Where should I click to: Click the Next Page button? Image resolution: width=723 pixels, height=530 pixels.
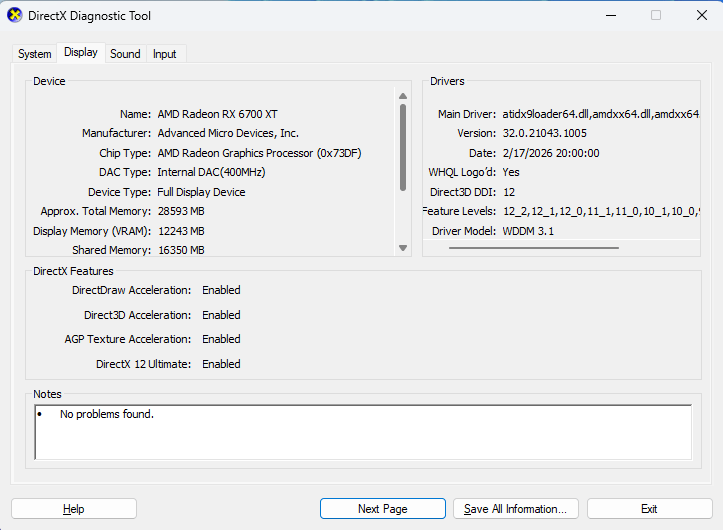tap(383, 509)
